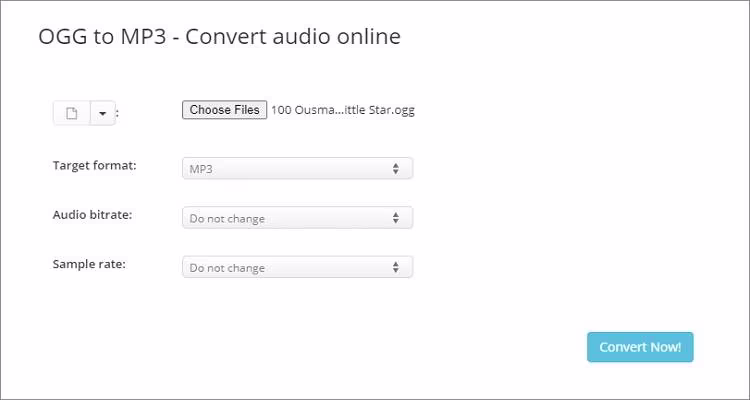
Task: Click the Target format label
Action: (94, 165)
